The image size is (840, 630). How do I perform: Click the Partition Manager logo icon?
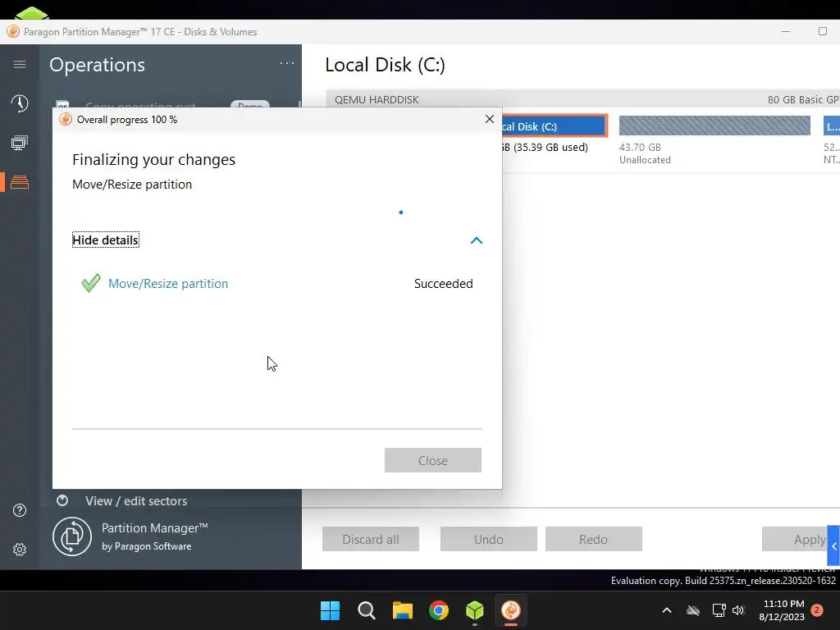pyautogui.click(x=72, y=536)
